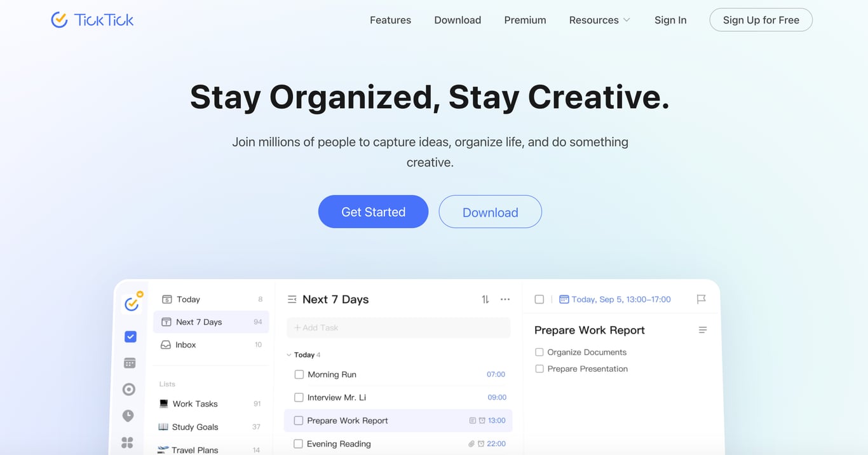Image resolution: width=868 pixels, height=455 pixels.
Task: Set priority with the flag icon
Action: point(702,299)
